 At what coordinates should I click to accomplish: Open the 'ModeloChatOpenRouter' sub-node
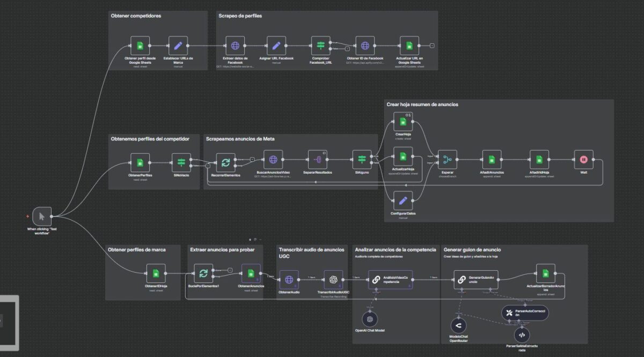[x=458, y=325]
